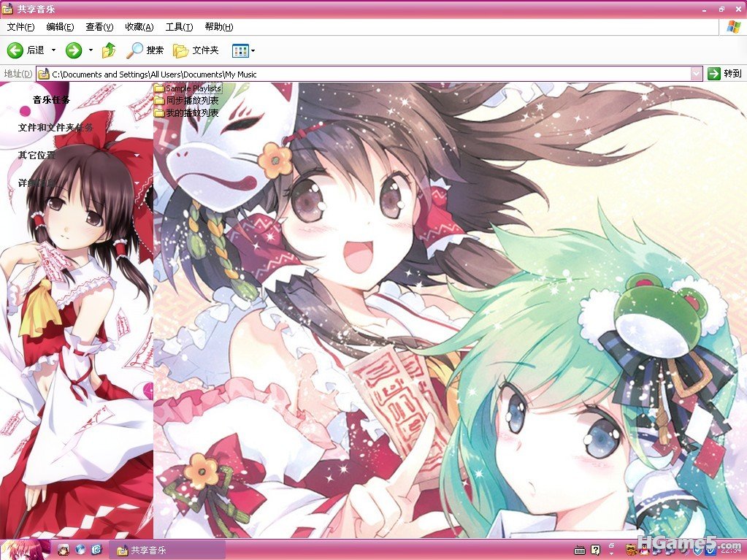Screen dimensions: 747x560
Task: Click the Windows flag logo
Action: (x=733, y=27)
